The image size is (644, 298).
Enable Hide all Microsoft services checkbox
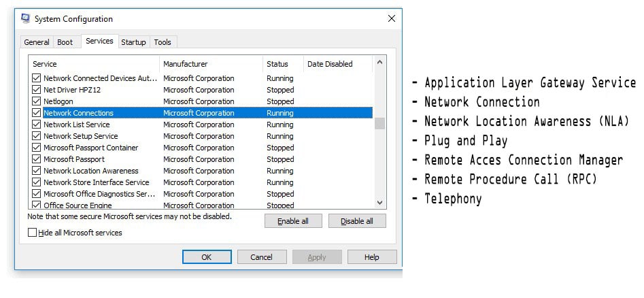click(x=33, y=233)
